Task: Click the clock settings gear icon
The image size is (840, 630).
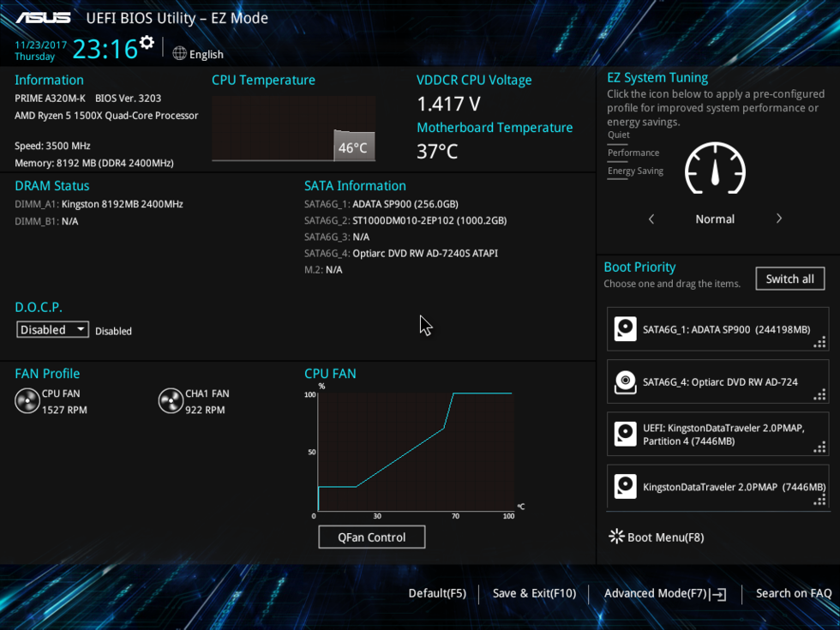Action: point(146,40)
